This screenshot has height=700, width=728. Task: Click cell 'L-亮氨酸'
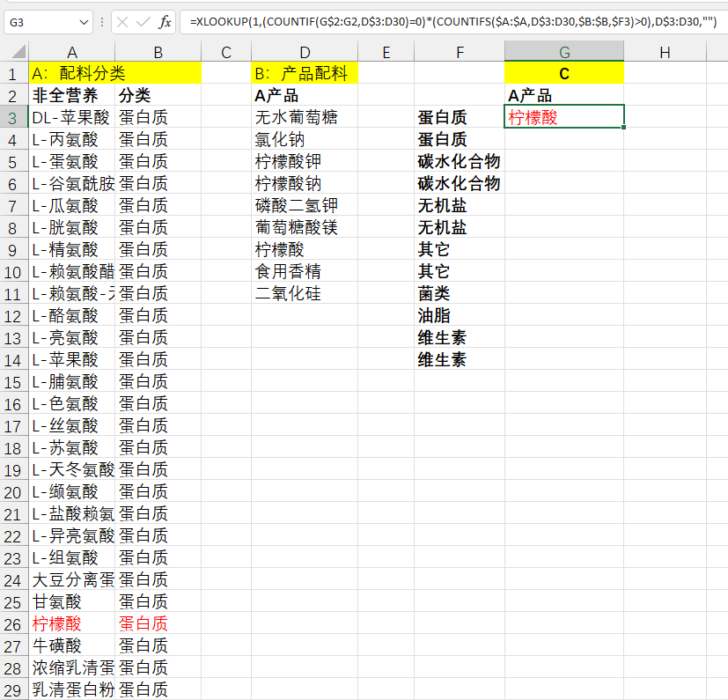(71, 337)
